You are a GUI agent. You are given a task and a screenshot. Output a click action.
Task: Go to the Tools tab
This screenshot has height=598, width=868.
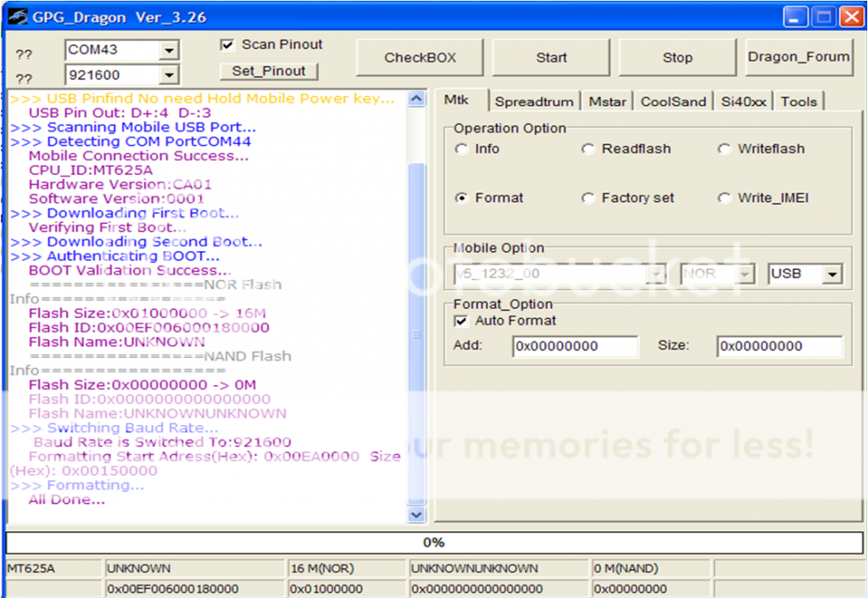[x=798, y=102]
